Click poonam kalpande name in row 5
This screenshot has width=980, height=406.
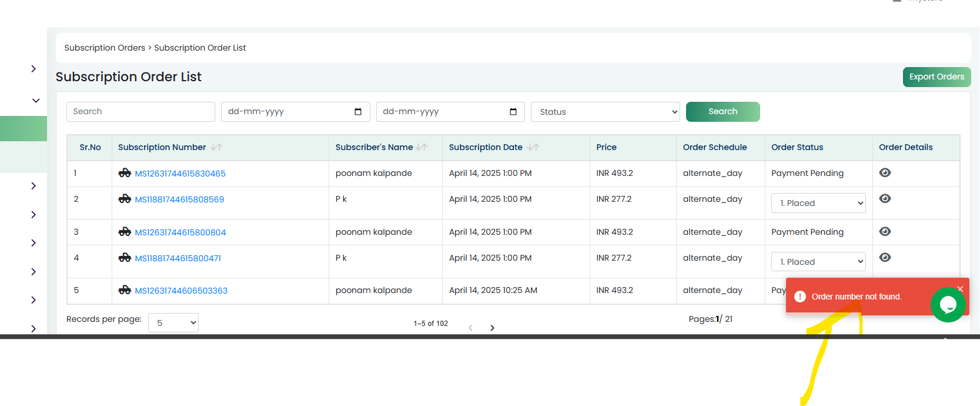click(373, 290)
